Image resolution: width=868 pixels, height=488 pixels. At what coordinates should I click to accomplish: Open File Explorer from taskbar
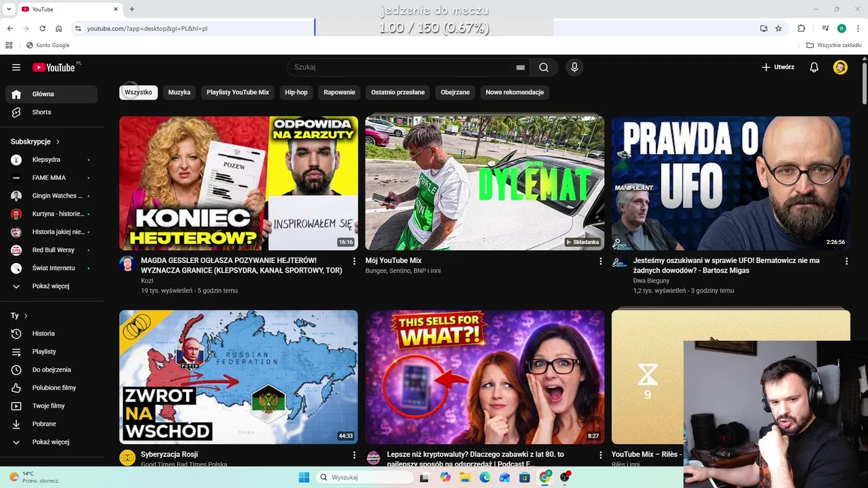(x=465, y=477)
